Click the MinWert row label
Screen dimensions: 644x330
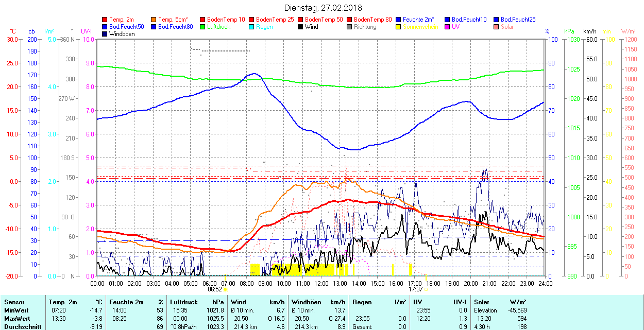pyautogui.click(x=16, y=310)
